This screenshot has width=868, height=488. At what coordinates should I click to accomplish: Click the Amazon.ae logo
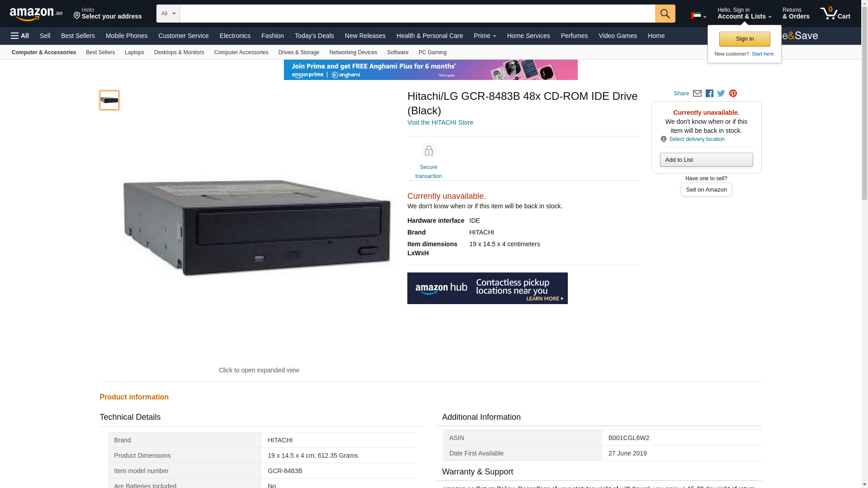(36, 14)
